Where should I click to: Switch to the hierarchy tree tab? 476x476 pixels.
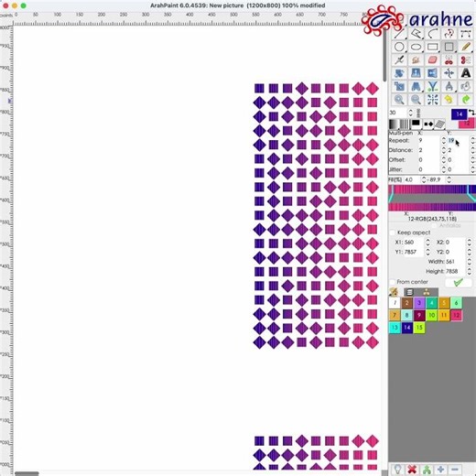coord(427,292)
